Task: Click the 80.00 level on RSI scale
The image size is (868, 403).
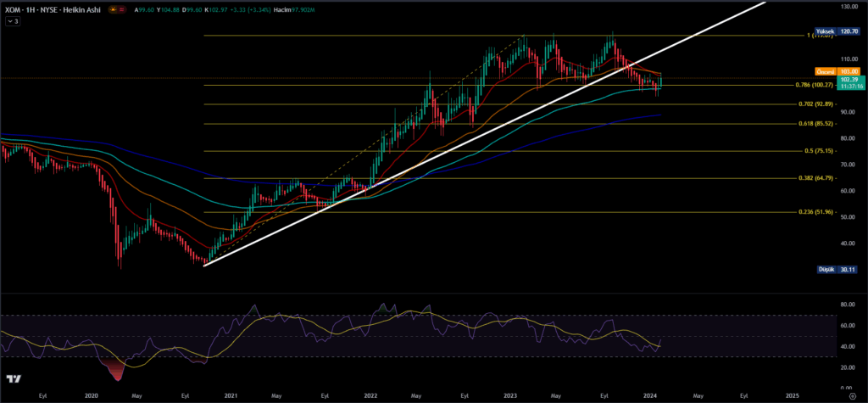Action: [x=849, y=305]
